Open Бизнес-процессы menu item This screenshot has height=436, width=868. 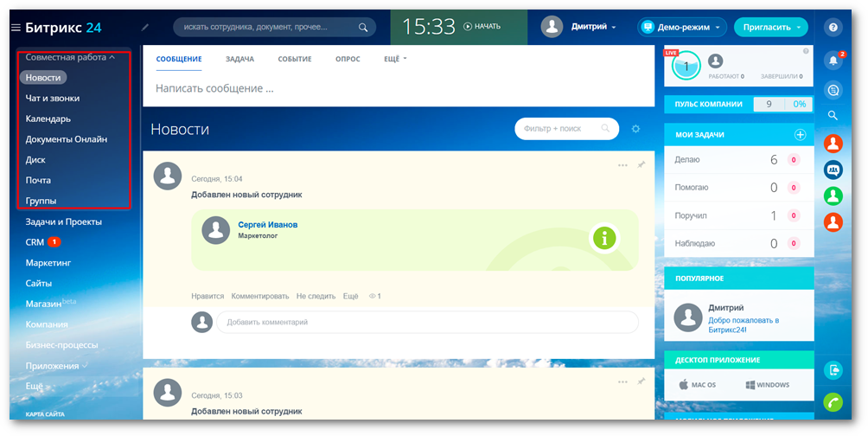61,344
